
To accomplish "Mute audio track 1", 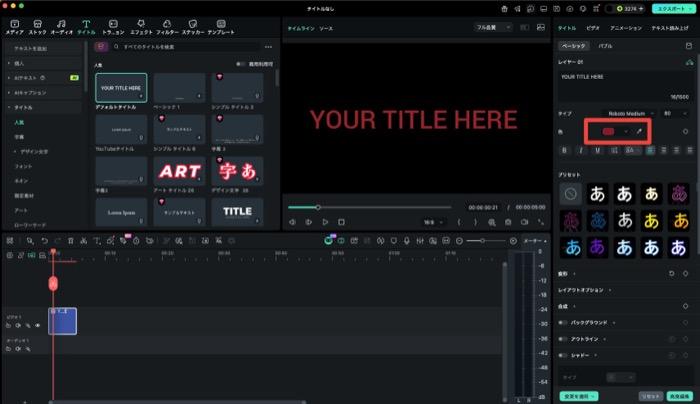I will tap(18, 349).
